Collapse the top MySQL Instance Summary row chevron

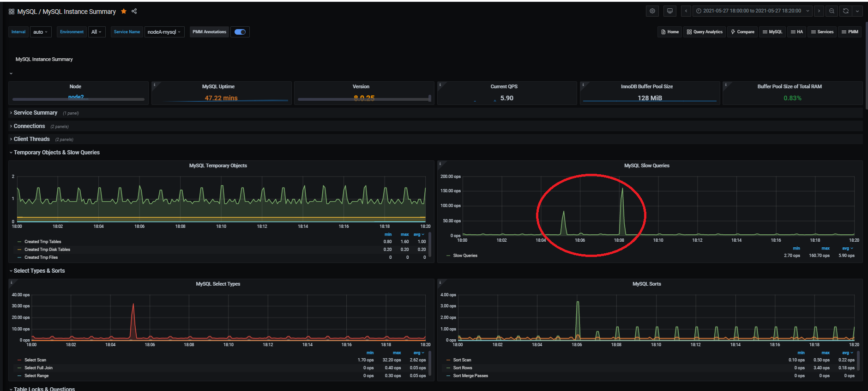click(x=11, y=73)
